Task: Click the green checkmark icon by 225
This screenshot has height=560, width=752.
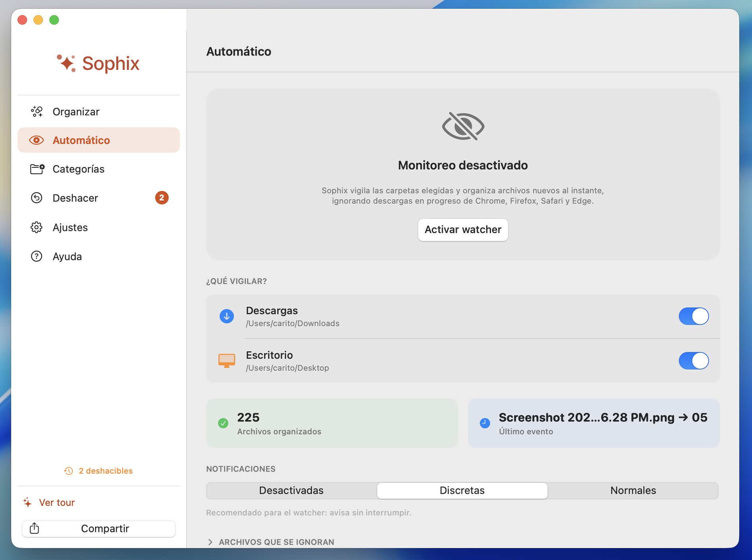Action: (223, 423)
